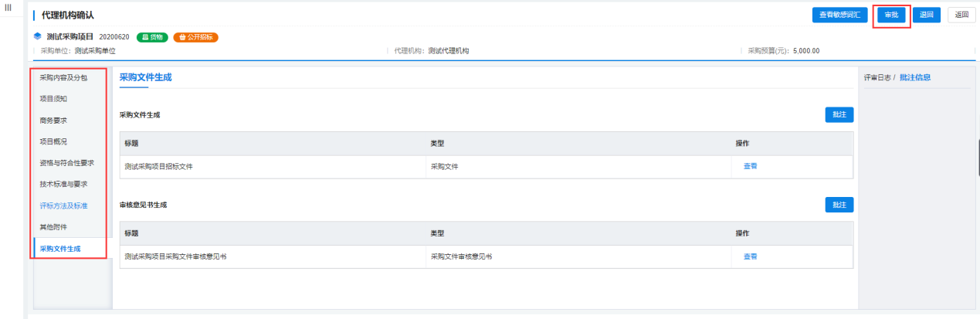This screenshot has width=980, height=319.
Task: Click the green 货物 tag
Action: point(152,37)
